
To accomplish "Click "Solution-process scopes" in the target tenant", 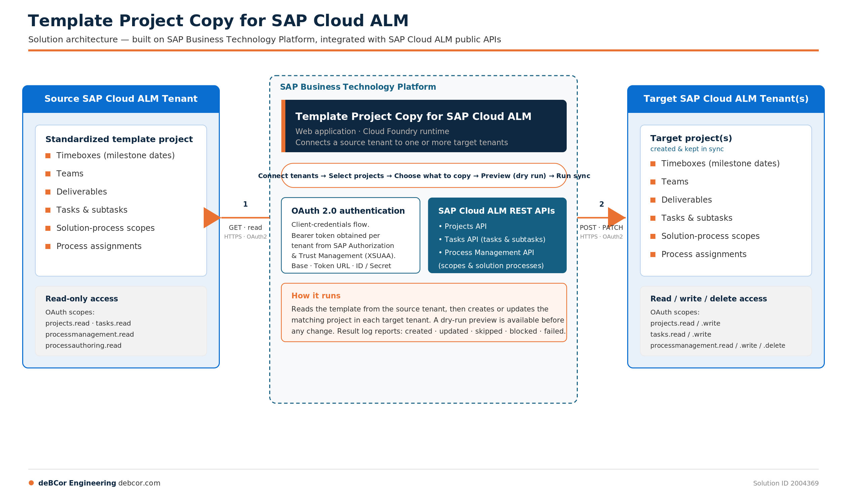I will (x=710, y=237).
